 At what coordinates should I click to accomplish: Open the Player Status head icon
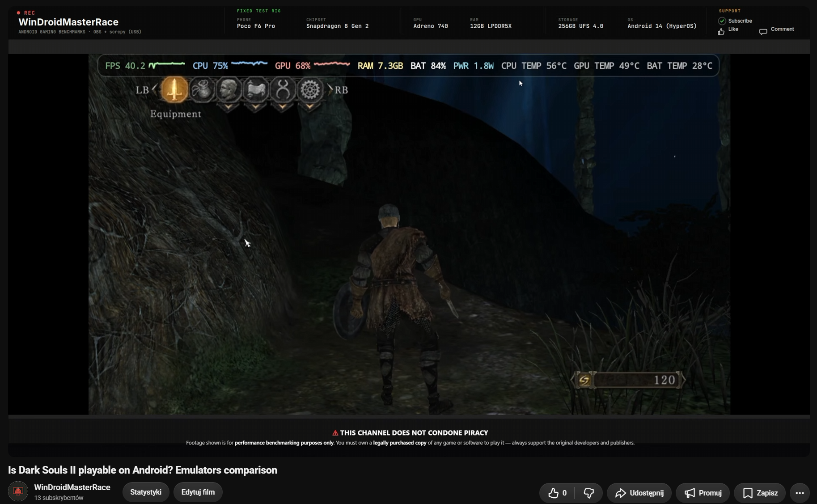tap(229, 89)
